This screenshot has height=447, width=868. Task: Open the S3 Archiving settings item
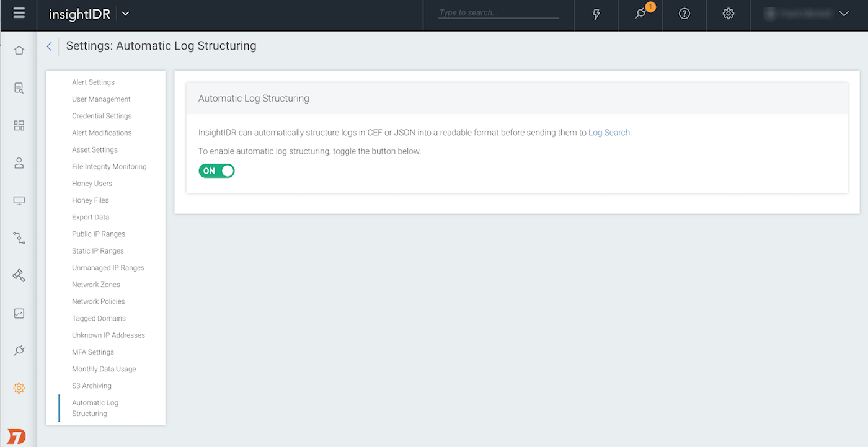[x=92, y=386]
